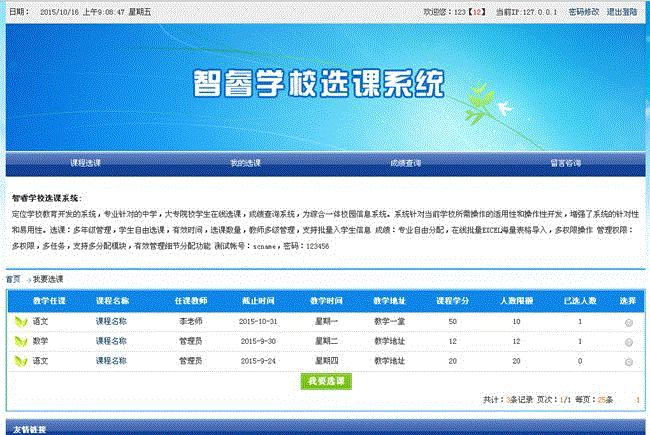This screenshot has height=435, width=650.
Task: Click the leaf icon beside 数学 row
Action: tap(21, 341)
